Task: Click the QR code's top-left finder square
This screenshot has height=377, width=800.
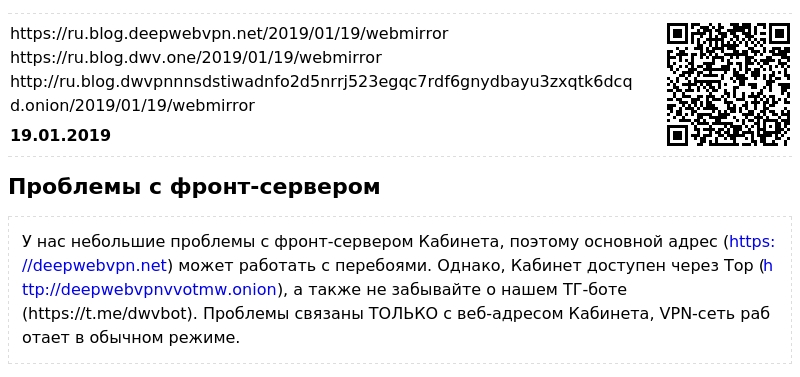Action: (x=678, y=34)
